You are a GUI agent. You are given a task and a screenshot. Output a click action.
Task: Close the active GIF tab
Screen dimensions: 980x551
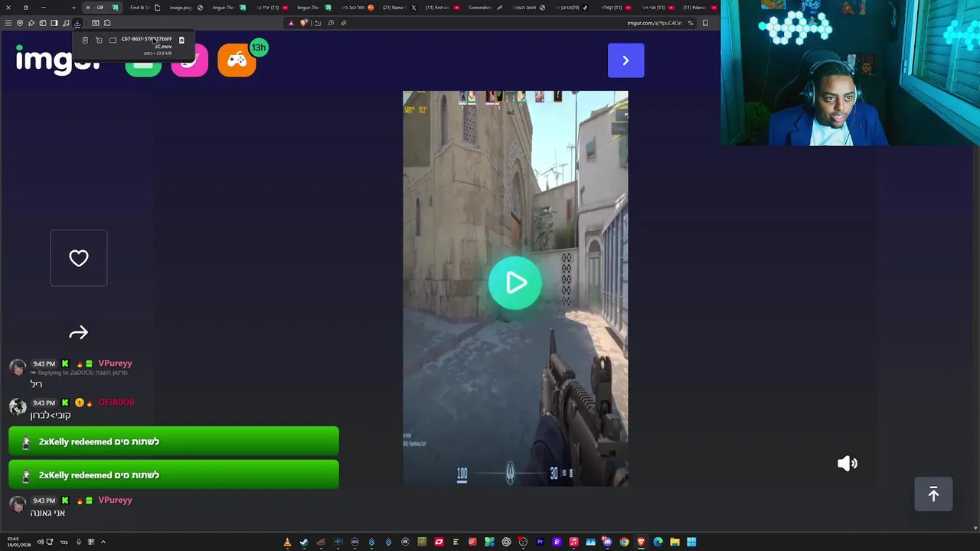88,8
